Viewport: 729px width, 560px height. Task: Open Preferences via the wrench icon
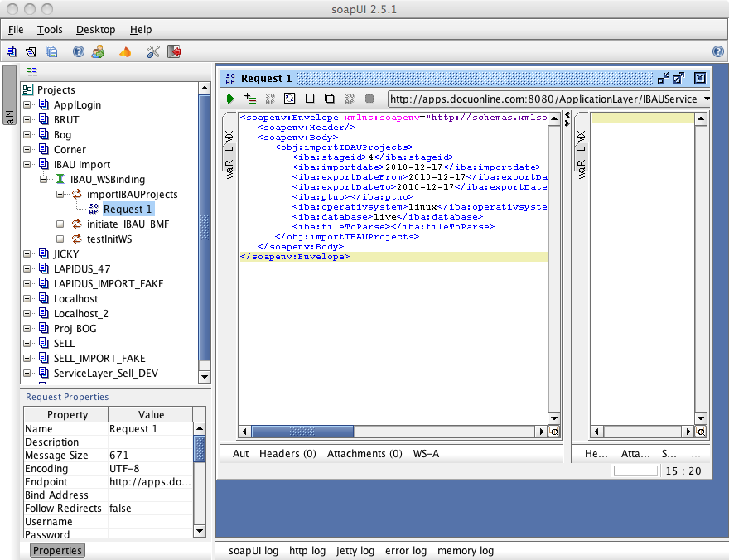pyautogui.click(x=152, y=51)
